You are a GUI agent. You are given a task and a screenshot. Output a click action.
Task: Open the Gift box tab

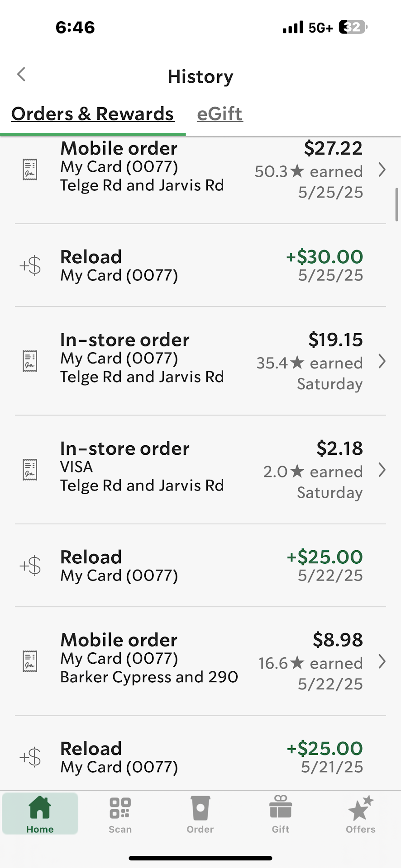[281, 815]
